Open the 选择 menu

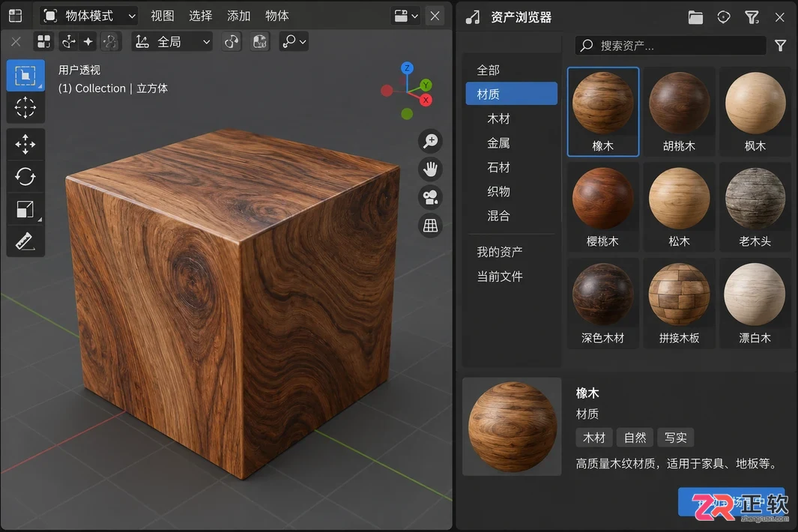point(201,16)
